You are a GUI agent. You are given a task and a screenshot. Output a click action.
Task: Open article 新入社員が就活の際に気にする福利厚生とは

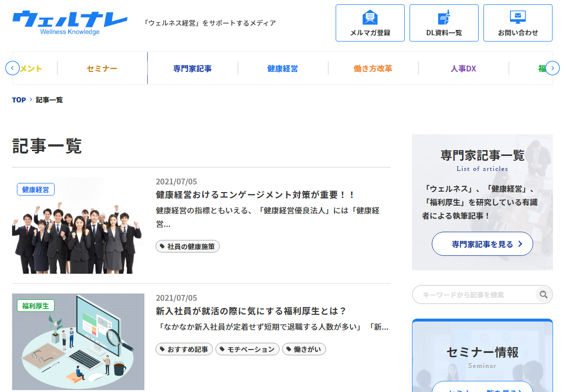point(251,311)
